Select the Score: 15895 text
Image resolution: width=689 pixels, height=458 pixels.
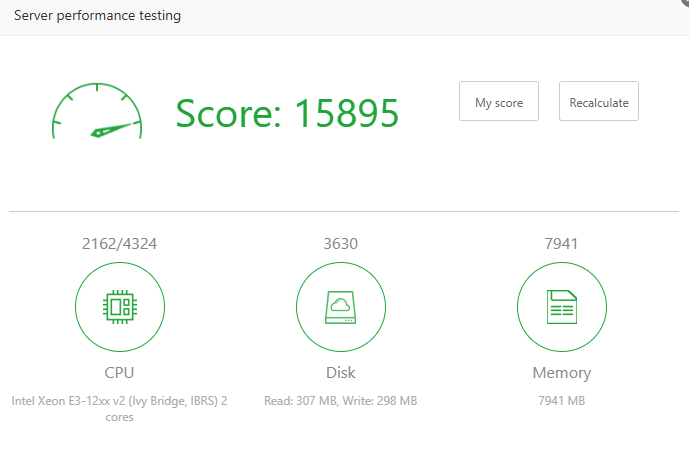287,113
